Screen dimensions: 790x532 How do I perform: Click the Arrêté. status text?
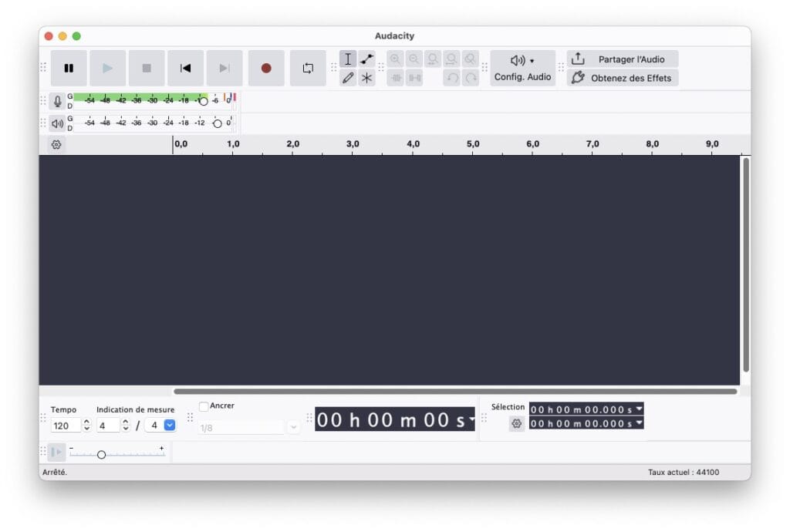[x=55, y=472]
